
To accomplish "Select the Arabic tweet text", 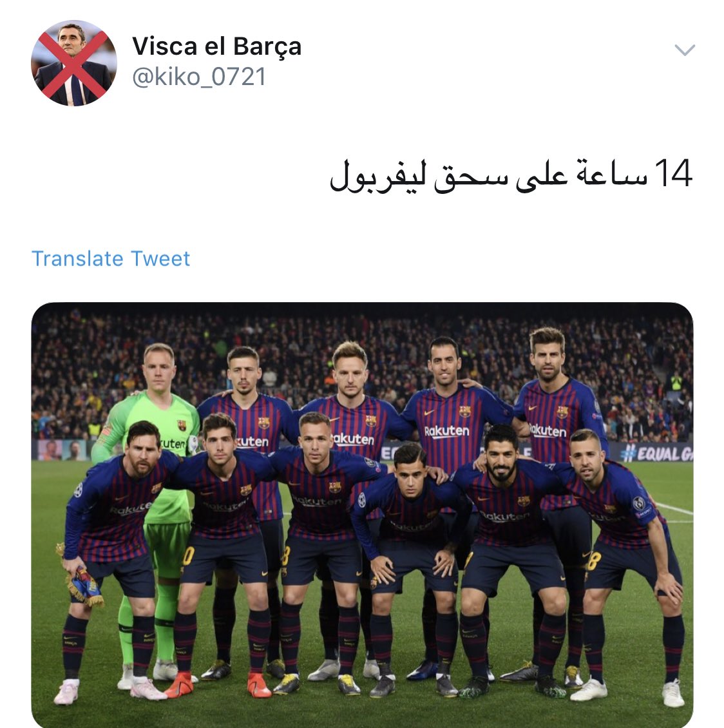I will [x=511, y=175].
